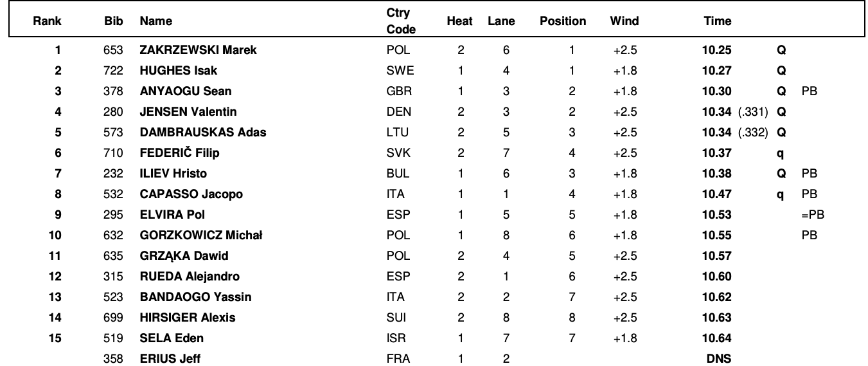
Task: Select JENSEN Valentin's name
Action: tap(188, 112)
